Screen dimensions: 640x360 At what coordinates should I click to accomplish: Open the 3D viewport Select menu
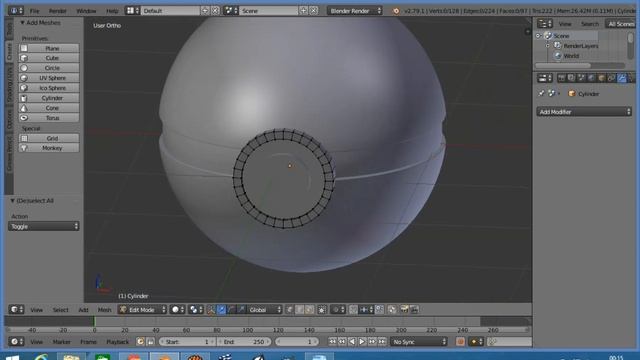pos(60,310)
